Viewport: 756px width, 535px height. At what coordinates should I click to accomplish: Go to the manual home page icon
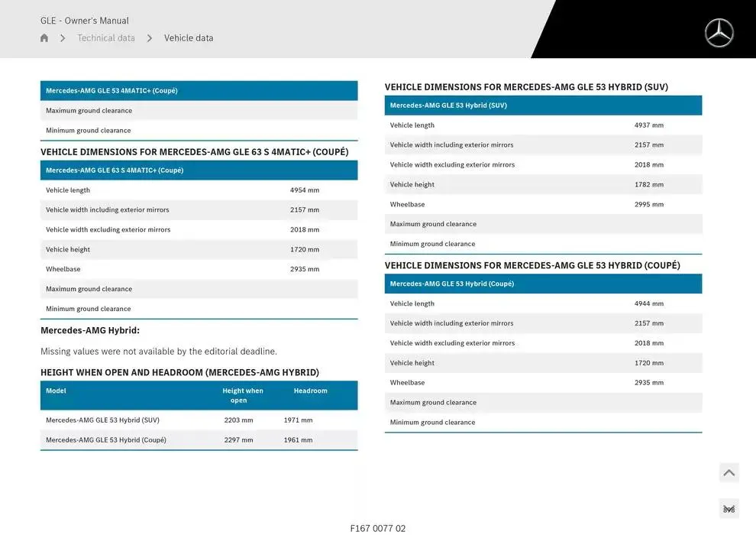point(44,38)
